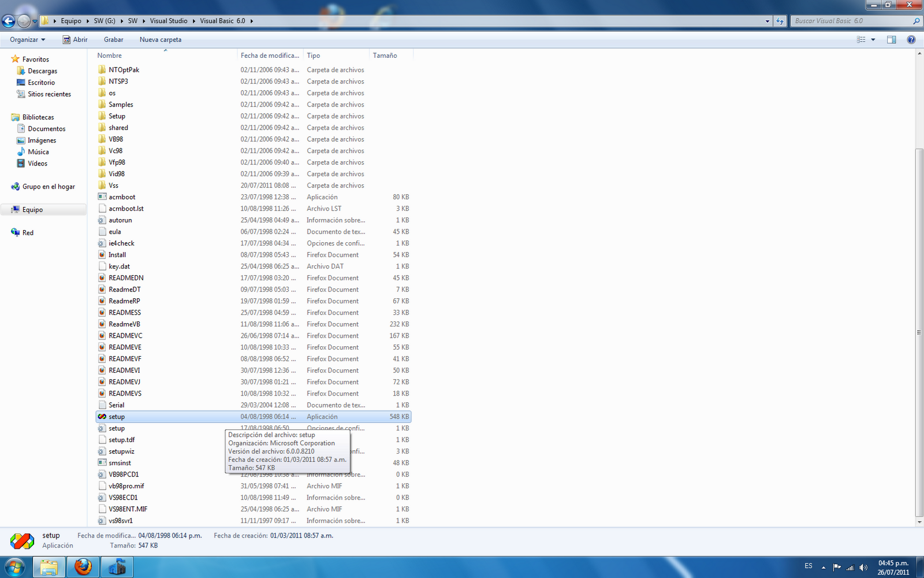Click the Start orb button

[15, 567]
